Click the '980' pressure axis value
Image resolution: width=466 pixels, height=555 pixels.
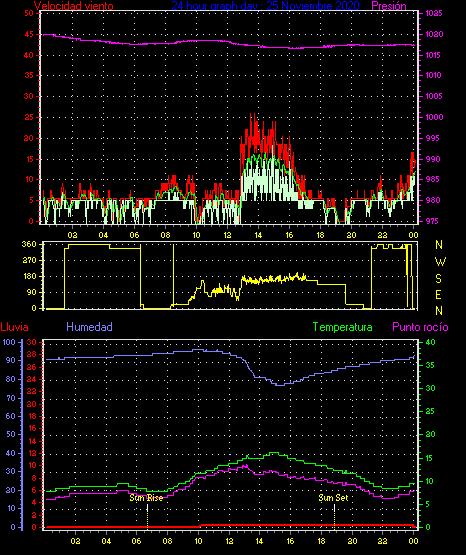[433, 200]
